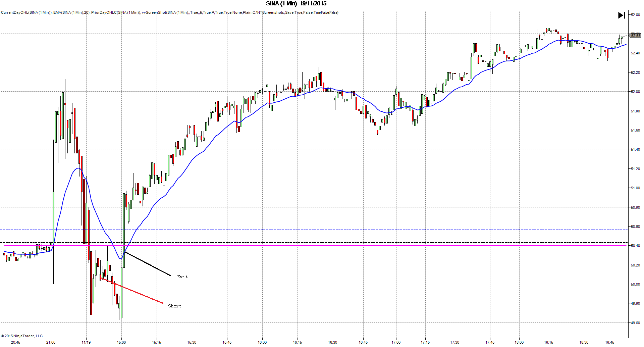
Task: Click the 16:30 time axis label
Action: pyautogui.click(x=333, y=342)
